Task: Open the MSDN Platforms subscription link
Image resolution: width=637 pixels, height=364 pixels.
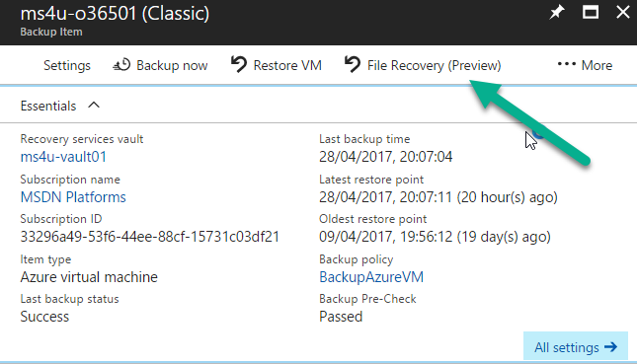Action: pyautogui.click(x=73, y=197)
